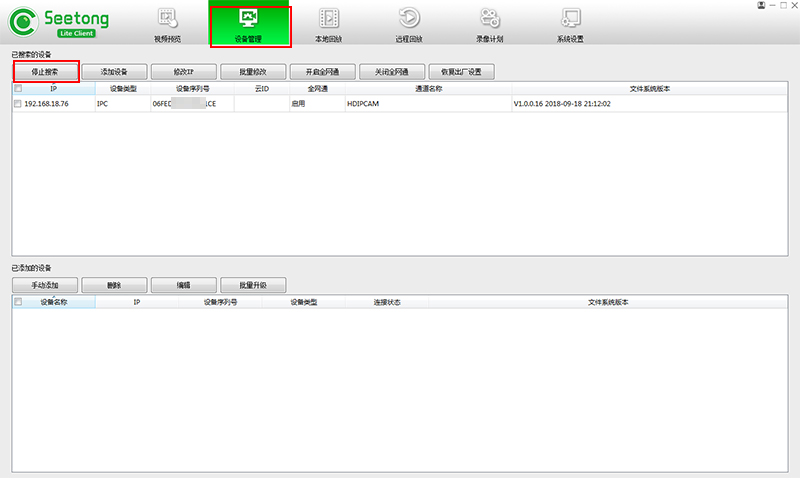This screenshot has width=800, height=488.
Task: Click the 添加设备 add device button
Action: tap(116, 72)
